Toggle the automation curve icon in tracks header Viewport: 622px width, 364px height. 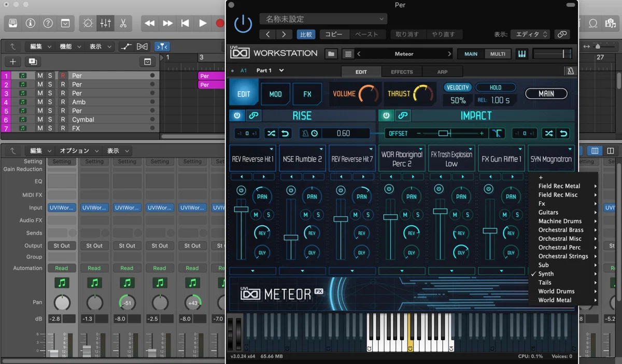coord(126,47)
